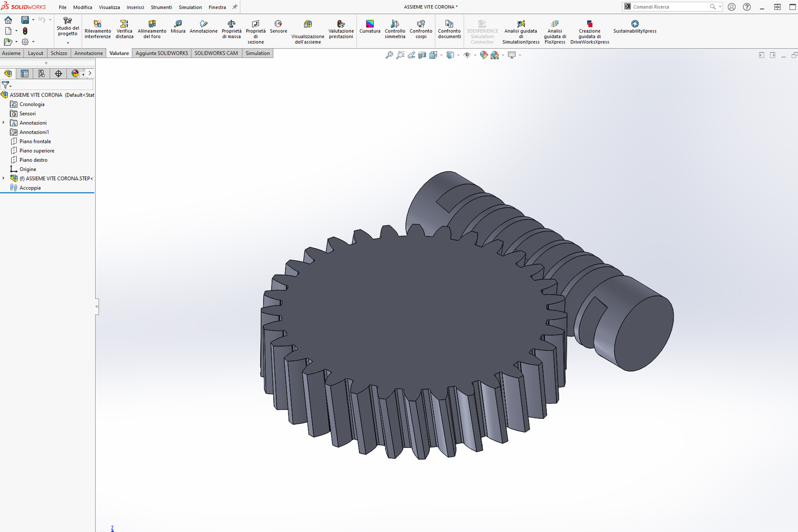
Task: Open Proprietà di sezione tool
Action: [255, 32]
